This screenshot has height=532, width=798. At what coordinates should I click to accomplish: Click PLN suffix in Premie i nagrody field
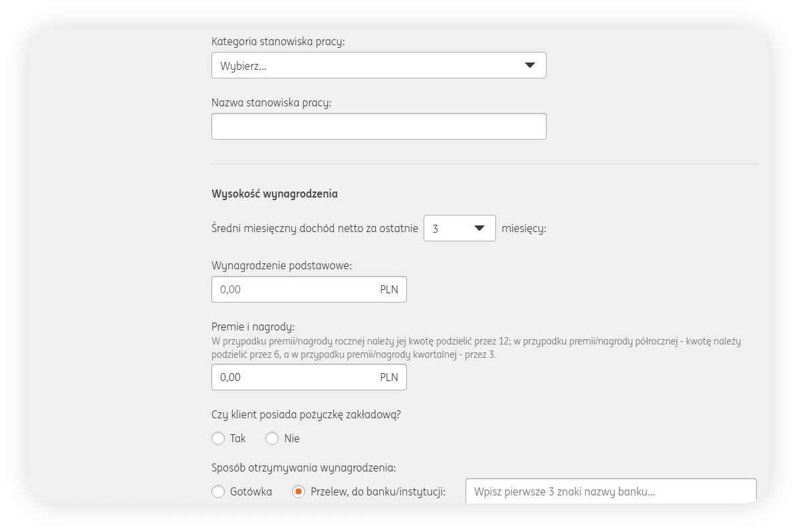click(x=389, y=377)
